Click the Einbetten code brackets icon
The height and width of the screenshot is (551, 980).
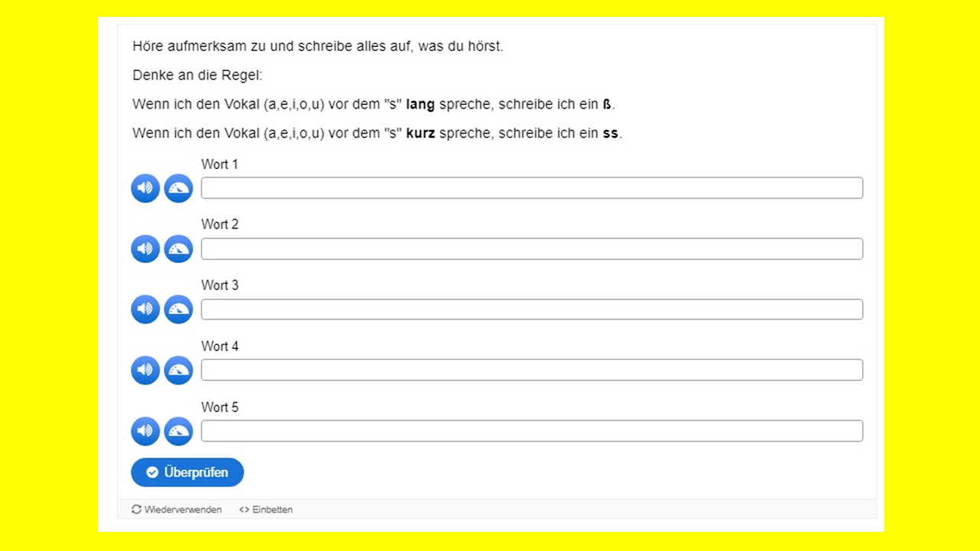tap(244, 510)
